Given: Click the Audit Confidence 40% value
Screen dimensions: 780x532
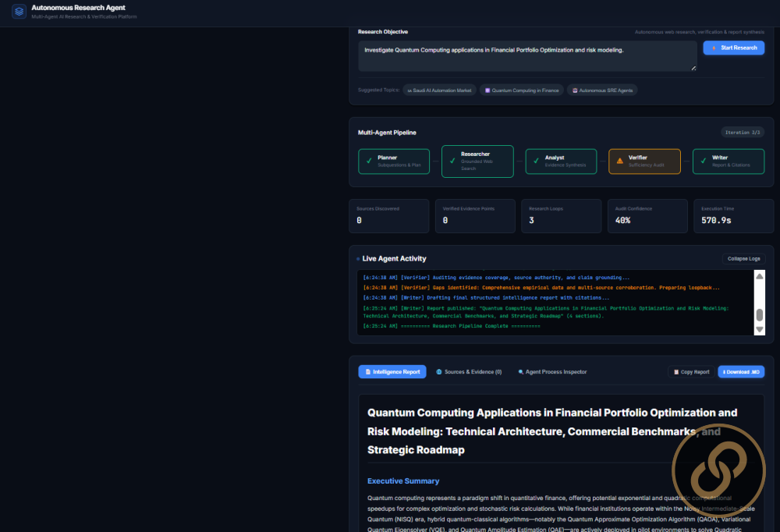Looking at the screenshot, I should pyautogui.click(x=622, y=221).
